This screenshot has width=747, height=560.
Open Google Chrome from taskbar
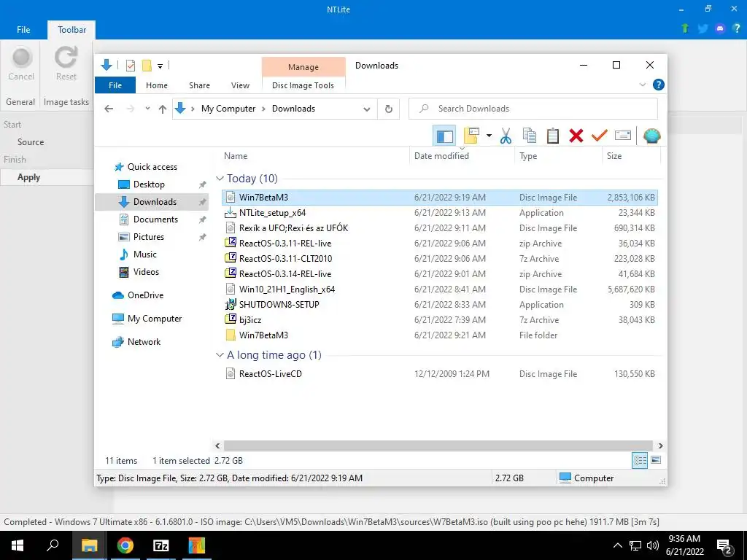coord(125,545)
